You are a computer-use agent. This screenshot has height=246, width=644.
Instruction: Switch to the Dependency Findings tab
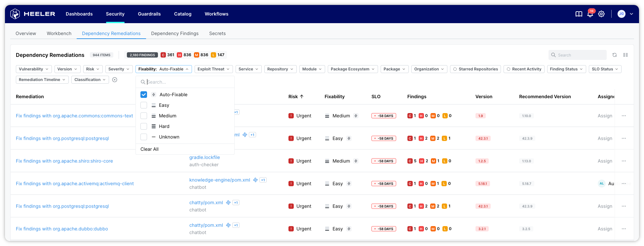coord(175,33)
